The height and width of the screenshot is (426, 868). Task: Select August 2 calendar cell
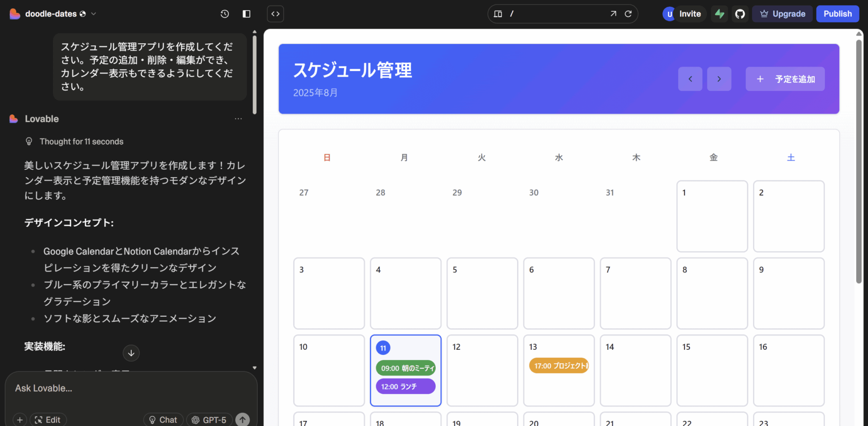pos(789,216)
